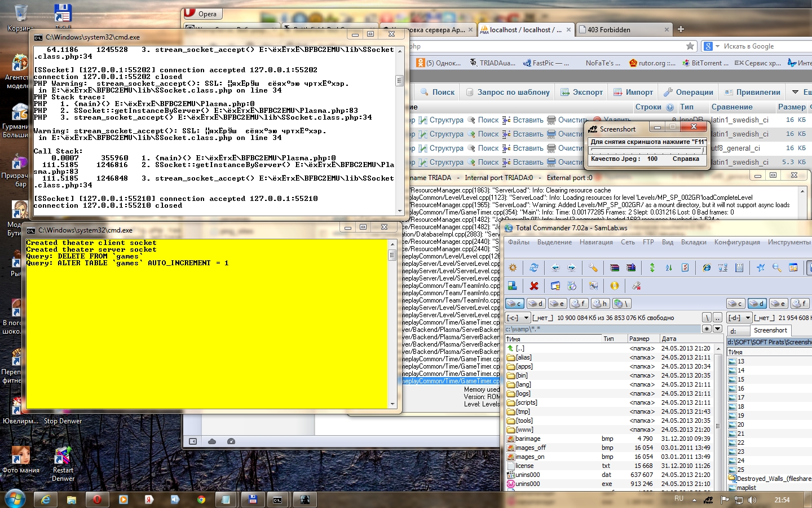The width and height of the screenshot is (812, 508).
Task: Open the Конфигурация menu in Total Commander
Action: [x=737, y=242]
